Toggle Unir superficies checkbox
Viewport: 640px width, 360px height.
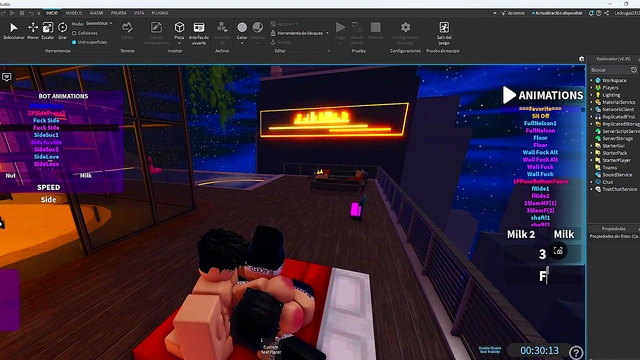[74, 42]
